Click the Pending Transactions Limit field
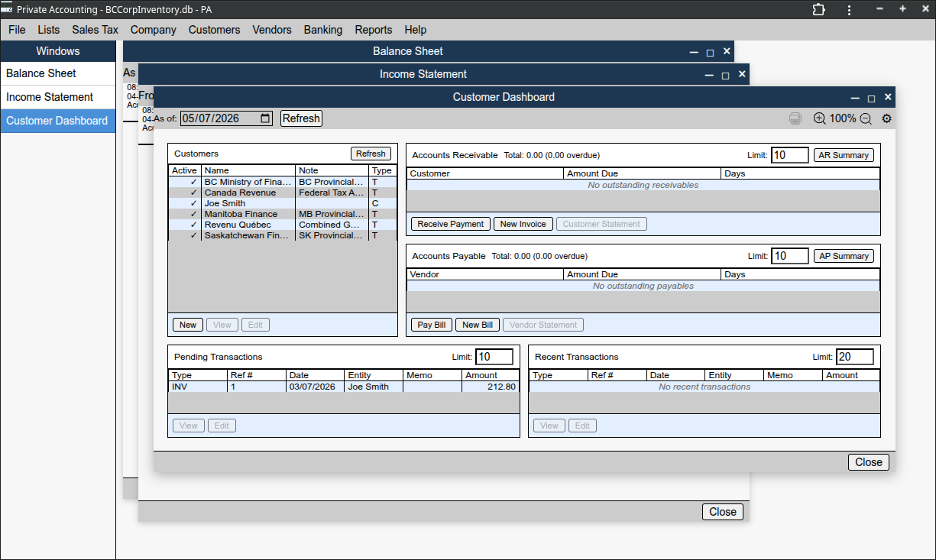The width and height of the screenshot is (936, 560). click(x=494, y=357)
